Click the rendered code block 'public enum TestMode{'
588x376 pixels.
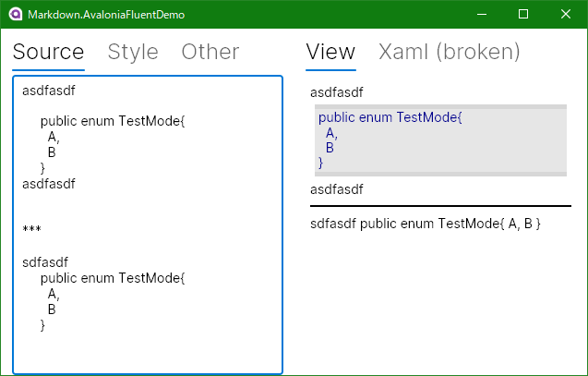[390, 117]
